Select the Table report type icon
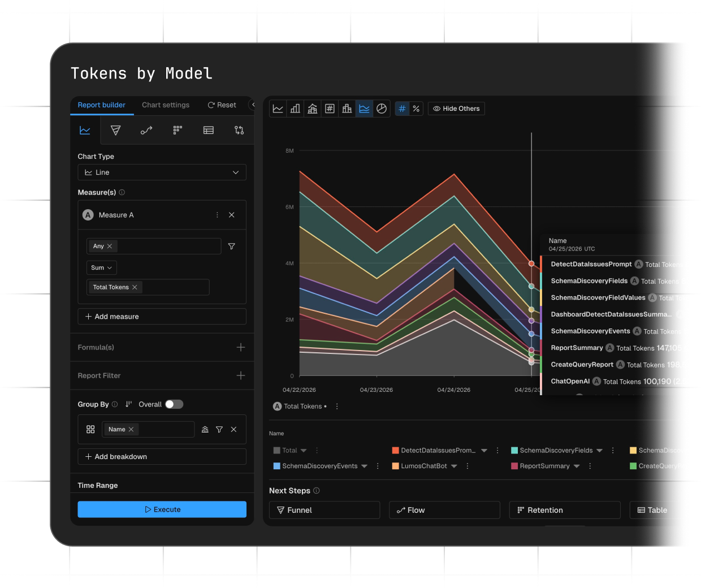 click(x=209, y=131)
